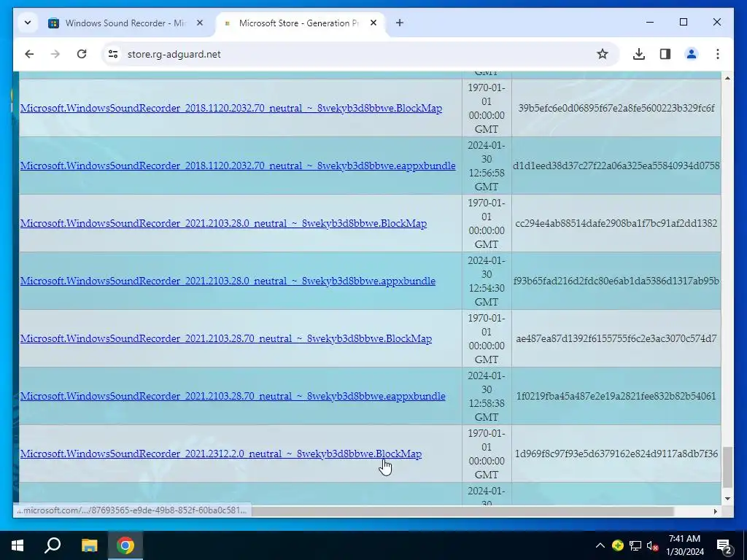
Task: Open File Explorer from taskbar
Action: tap(89, 545)
